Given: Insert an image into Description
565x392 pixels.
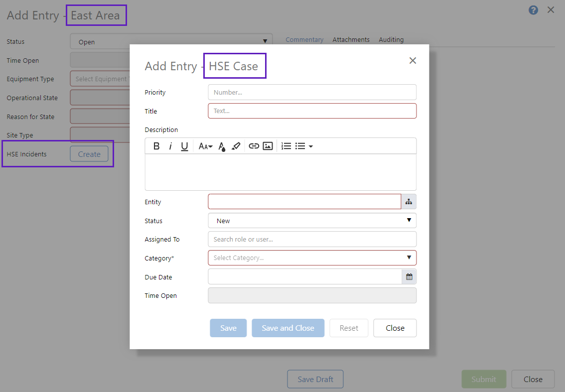Looking at the screenshot, I should 268,146.
